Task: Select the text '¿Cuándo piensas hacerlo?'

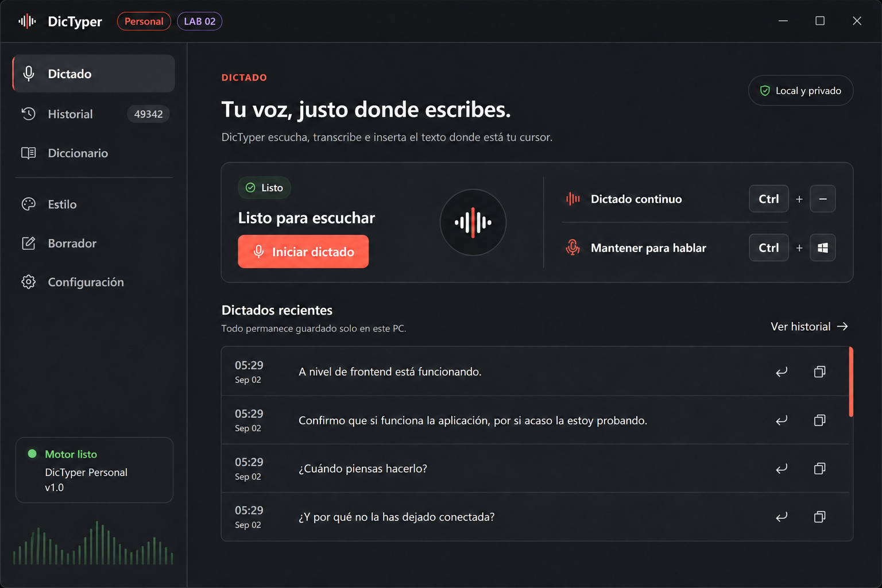Action: 363,469
